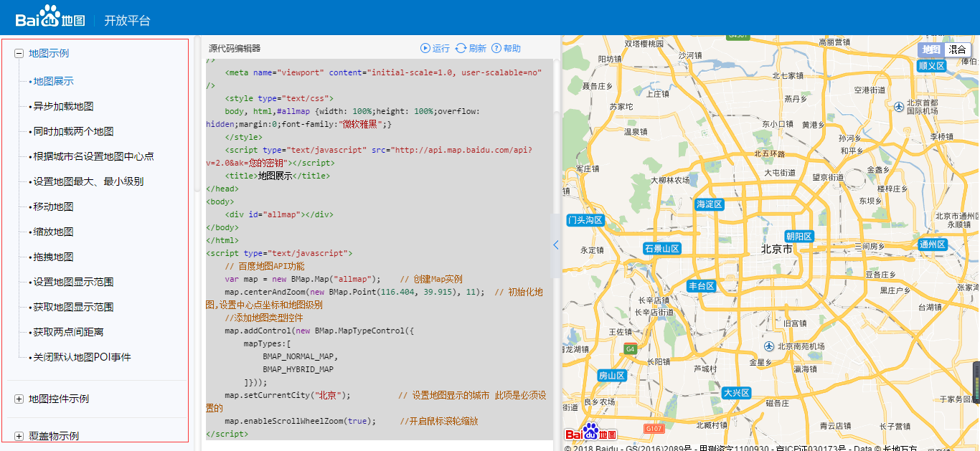Screen dimensions: 980x451
Task: Click the 门头沟区 district label
Action: coord(585,220)
